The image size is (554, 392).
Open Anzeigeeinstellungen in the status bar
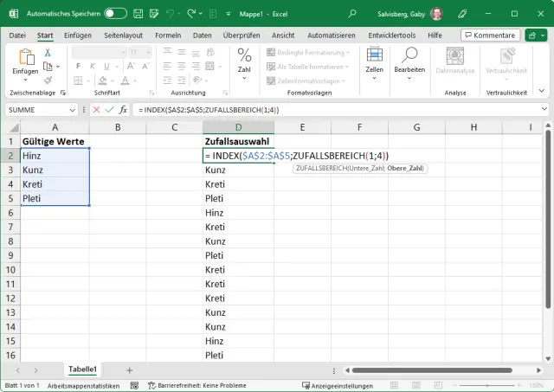337,386
